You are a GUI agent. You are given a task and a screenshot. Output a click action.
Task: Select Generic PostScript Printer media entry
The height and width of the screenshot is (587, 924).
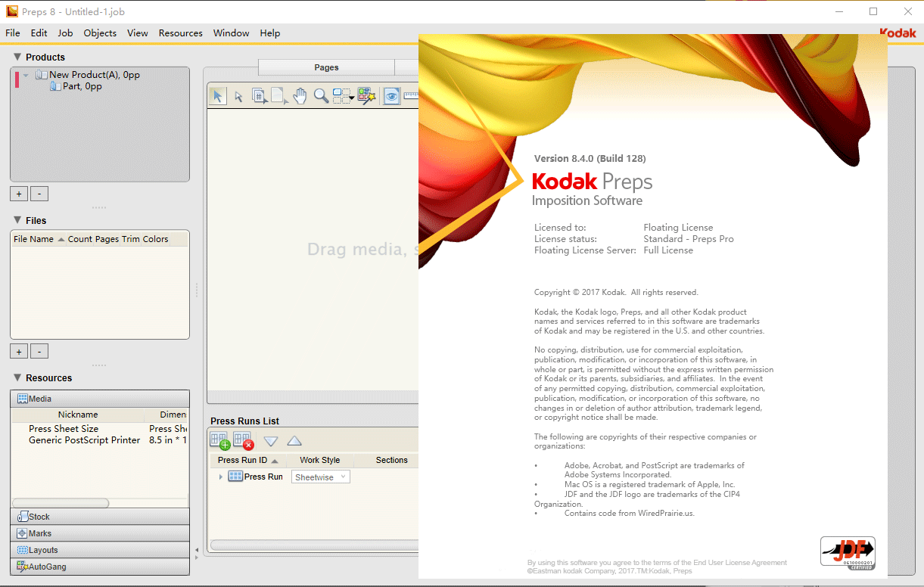85,440
